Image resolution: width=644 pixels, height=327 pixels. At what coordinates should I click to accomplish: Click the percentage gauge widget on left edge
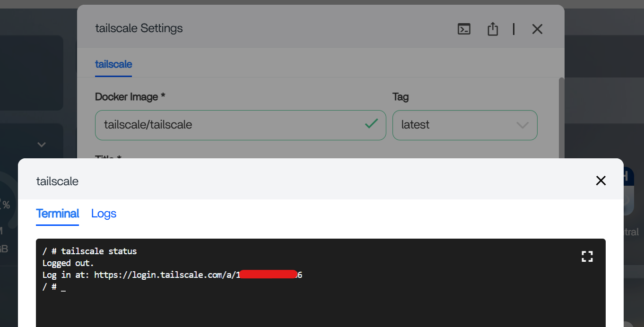pyautogui.click(x=6, y=204)
